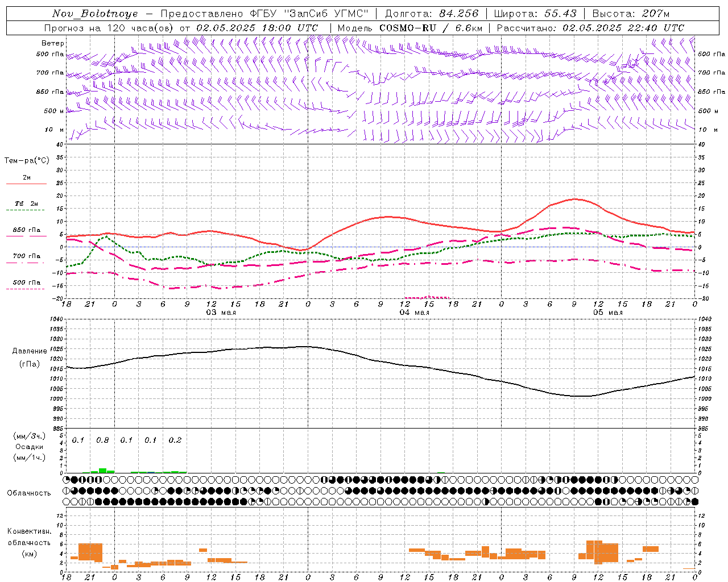The width and height of the screenshot is (728, 582).
Task: Click the 0.2 precipitation amount
Action: tap(175, 440)
